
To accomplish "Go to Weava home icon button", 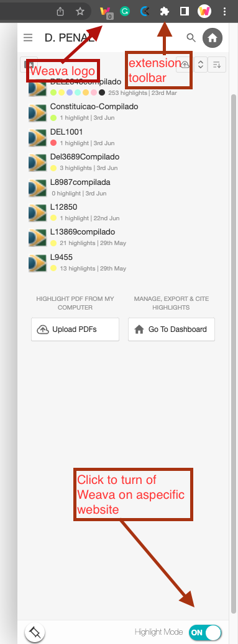I will 213,38.
